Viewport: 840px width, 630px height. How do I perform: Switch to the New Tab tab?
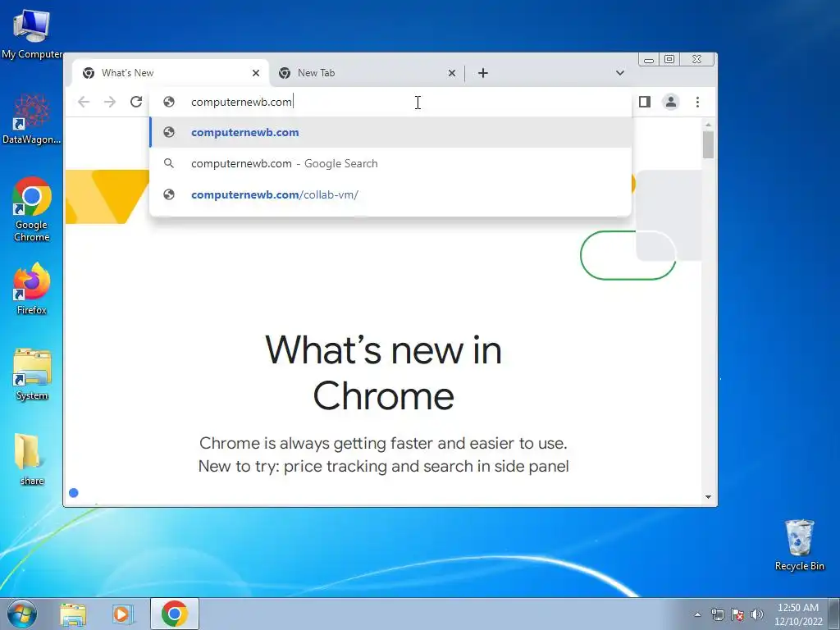[x=367, y=73]
